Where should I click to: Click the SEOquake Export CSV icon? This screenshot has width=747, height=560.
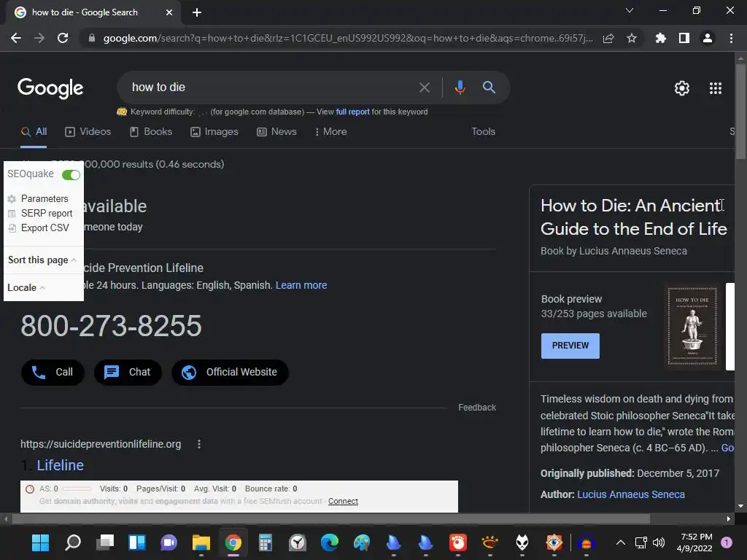12,228
